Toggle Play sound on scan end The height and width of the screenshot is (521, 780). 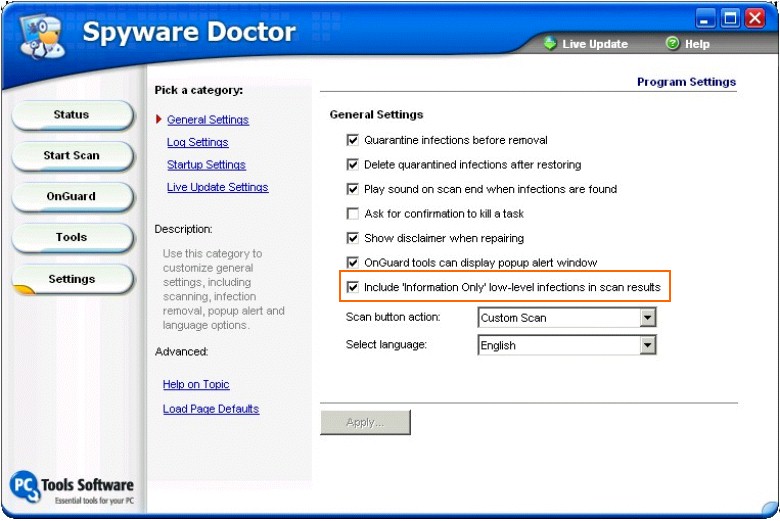click(x=353, y=189)
